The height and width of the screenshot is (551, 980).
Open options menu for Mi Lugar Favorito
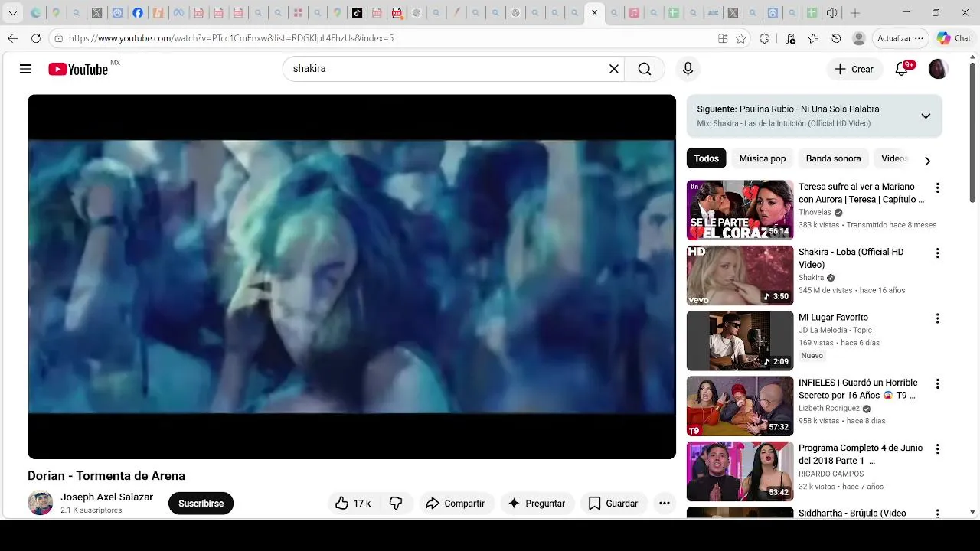(937, 318)
